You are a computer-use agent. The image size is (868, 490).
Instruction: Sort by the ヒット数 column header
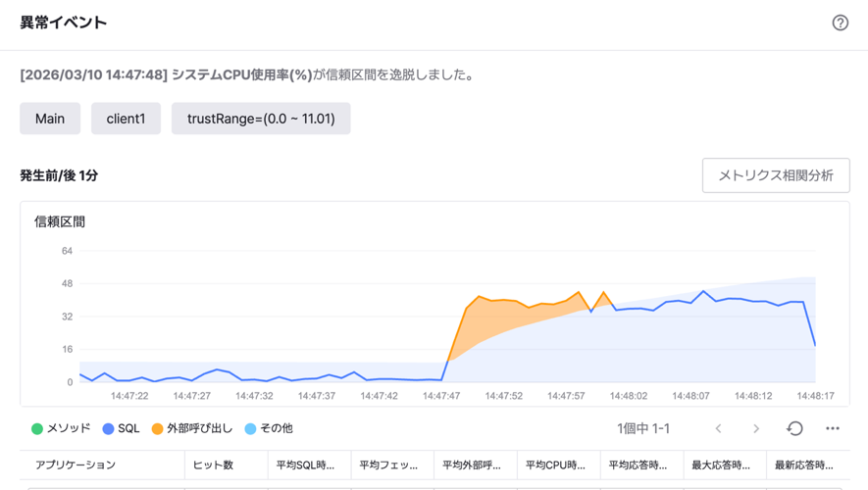(x=214, y=465)
